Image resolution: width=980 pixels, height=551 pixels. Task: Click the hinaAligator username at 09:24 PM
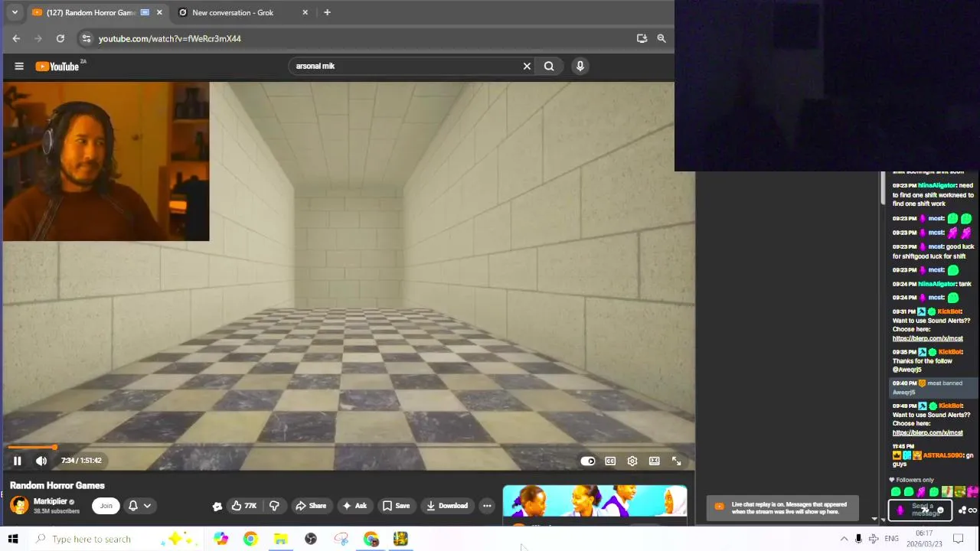(x=937, y=284)
